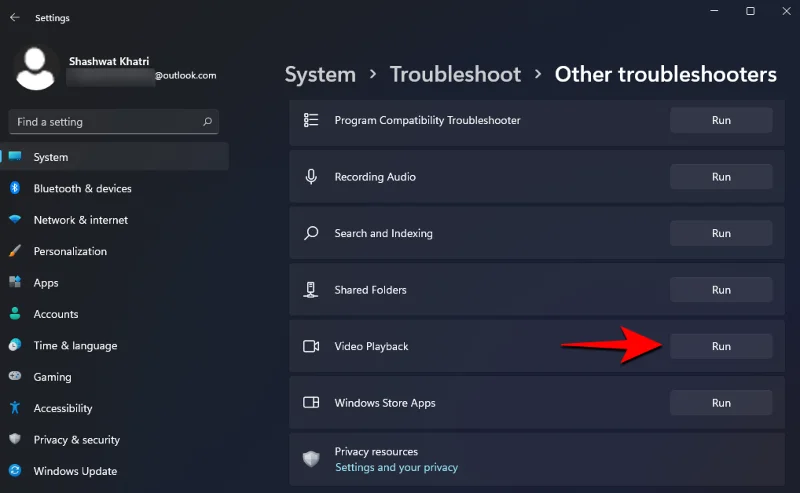This screenshot has width=800, height=493.
Task: Go to Privacy & security settings
Action: click(115, 439)
